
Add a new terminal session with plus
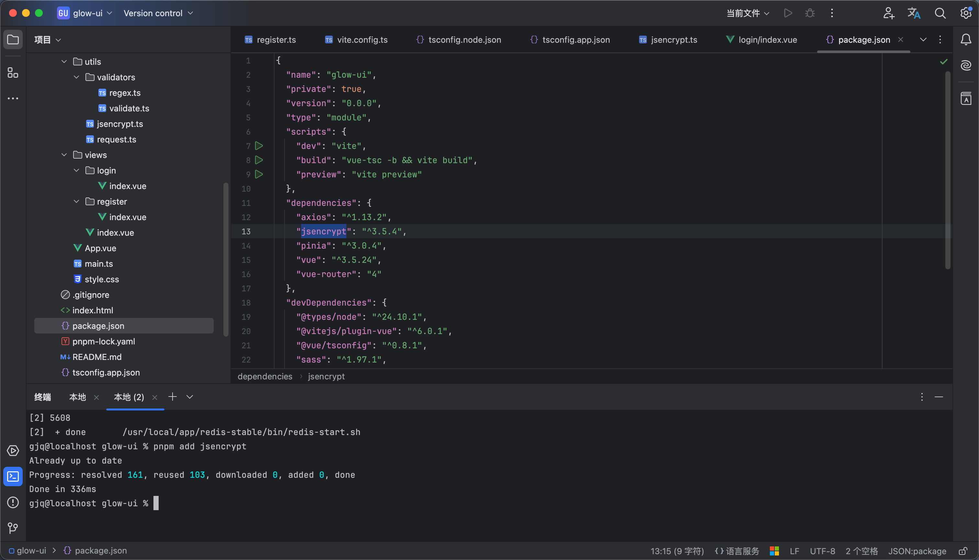click(172, 397)
